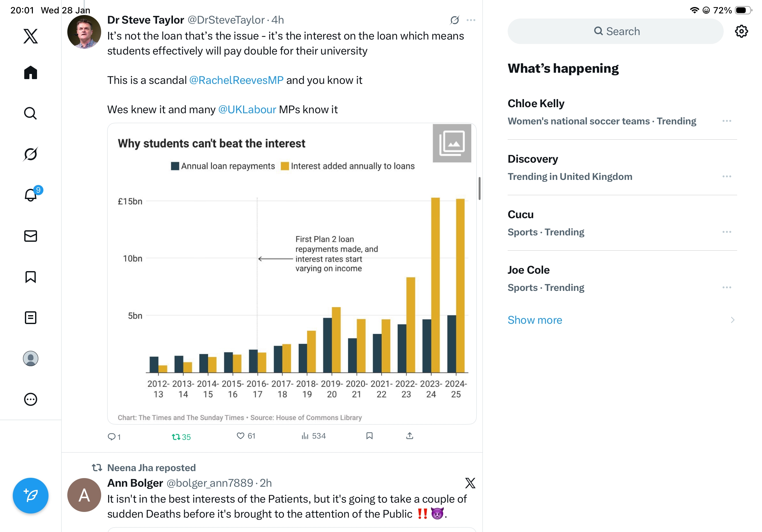This screenshot has height=532, width=762.
Task: Expand Show more trends chevron
Action: (x=732, y=320)
